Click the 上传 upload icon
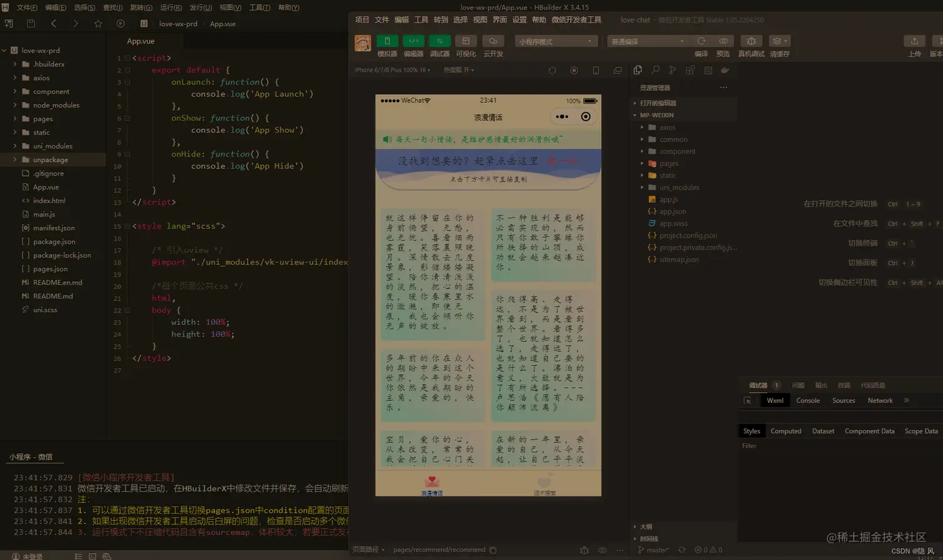 tap(914, 41)
